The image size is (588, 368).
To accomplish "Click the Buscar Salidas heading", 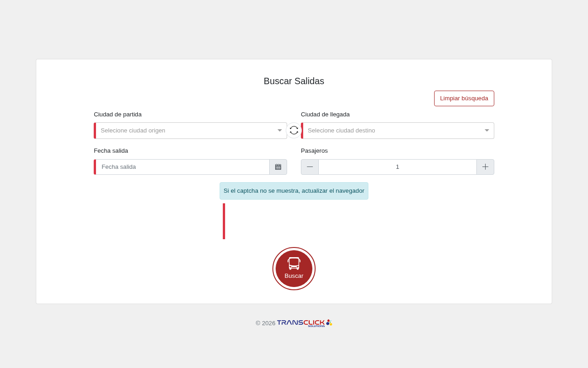I will click(294, 81).
